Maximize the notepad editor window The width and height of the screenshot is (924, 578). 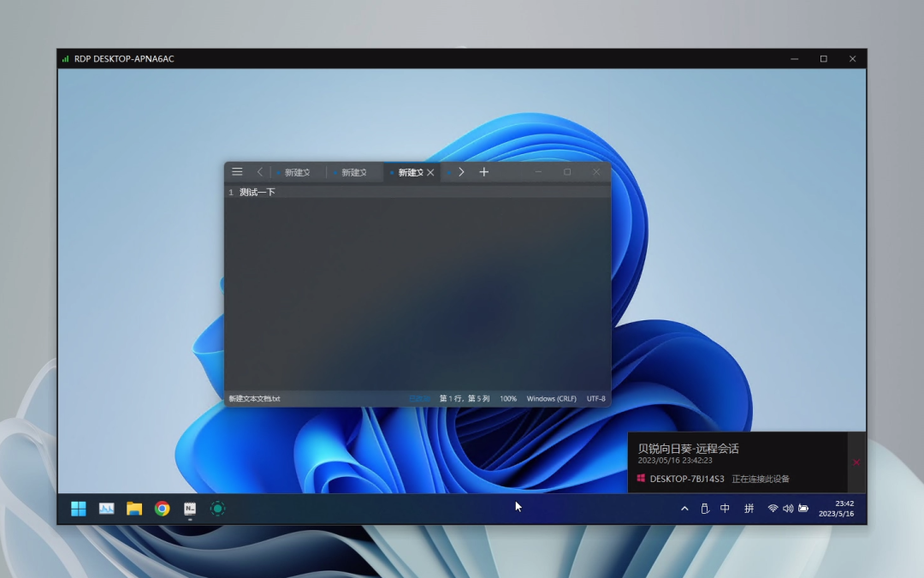[567, 171]
